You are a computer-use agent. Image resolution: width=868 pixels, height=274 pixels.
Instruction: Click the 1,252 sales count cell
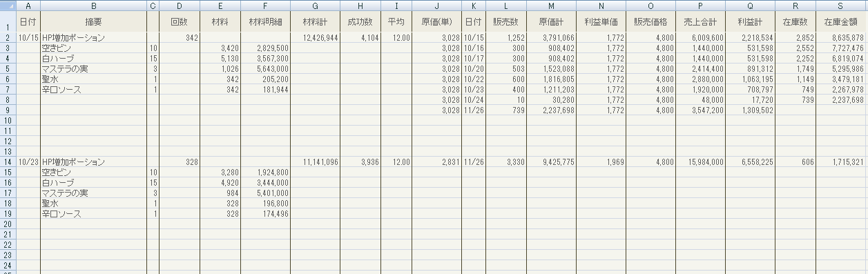point(506,37)
